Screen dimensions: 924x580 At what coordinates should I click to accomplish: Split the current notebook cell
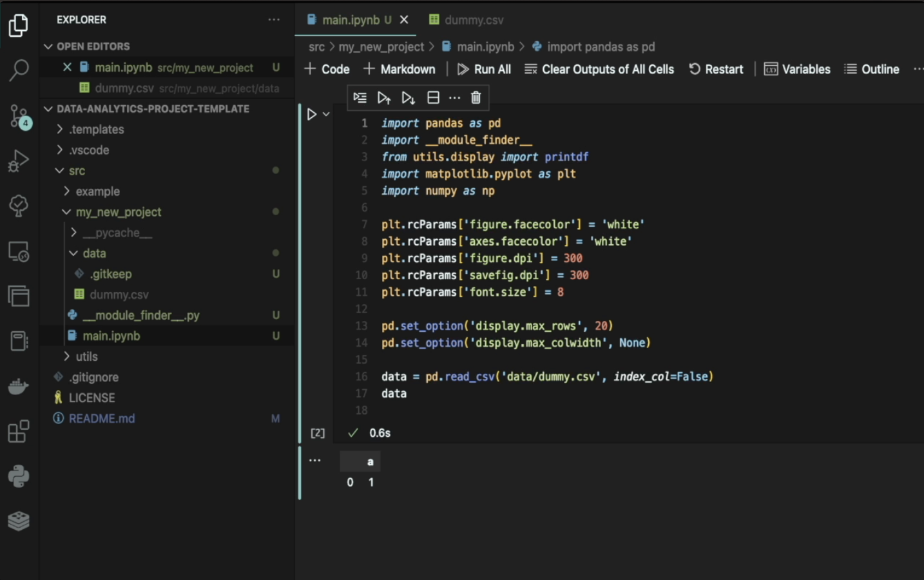433,97
